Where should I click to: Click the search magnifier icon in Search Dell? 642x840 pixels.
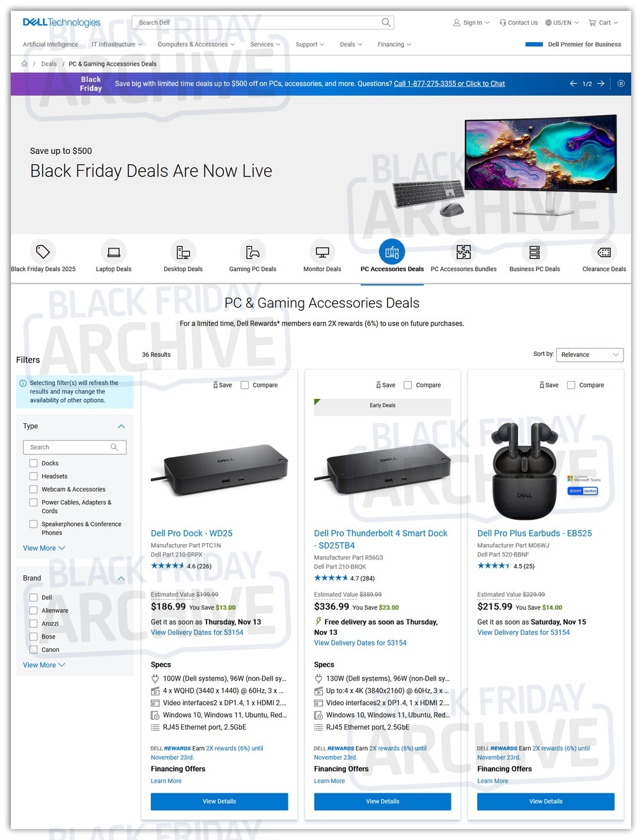click(x=386, y=22)
